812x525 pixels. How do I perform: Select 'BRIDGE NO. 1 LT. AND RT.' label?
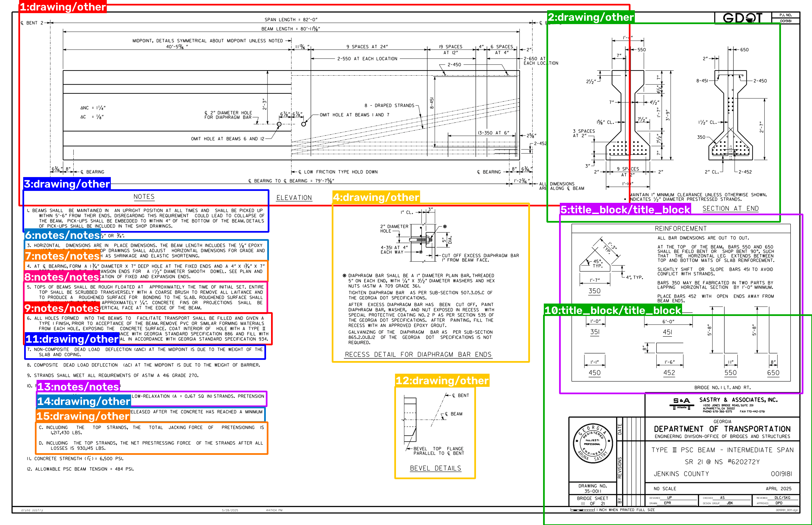click(x=722, y=388)
